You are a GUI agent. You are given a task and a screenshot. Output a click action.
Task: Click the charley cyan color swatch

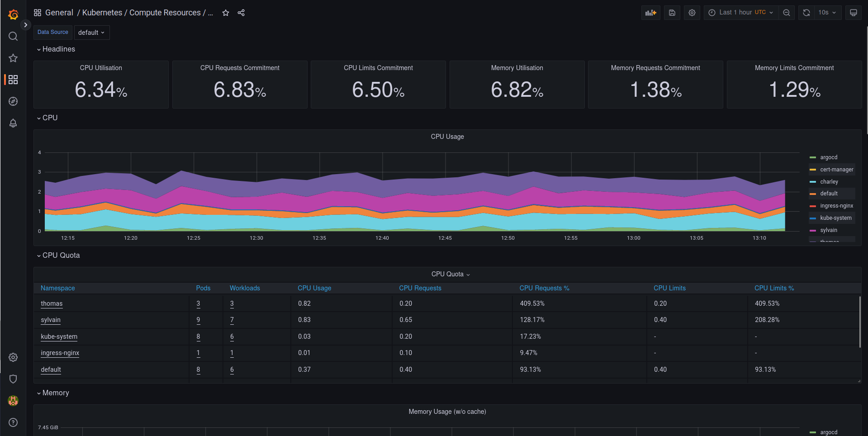pos(812,182)
